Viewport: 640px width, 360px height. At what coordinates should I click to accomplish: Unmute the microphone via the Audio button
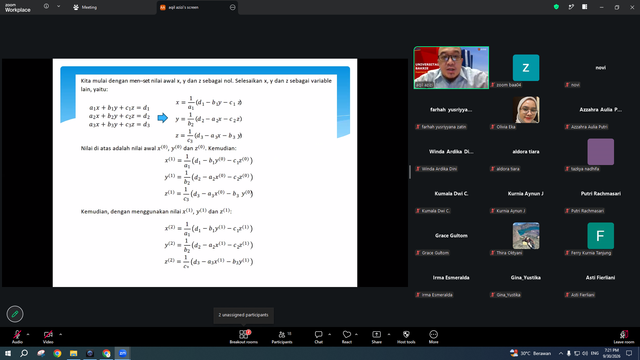[17, 337]
